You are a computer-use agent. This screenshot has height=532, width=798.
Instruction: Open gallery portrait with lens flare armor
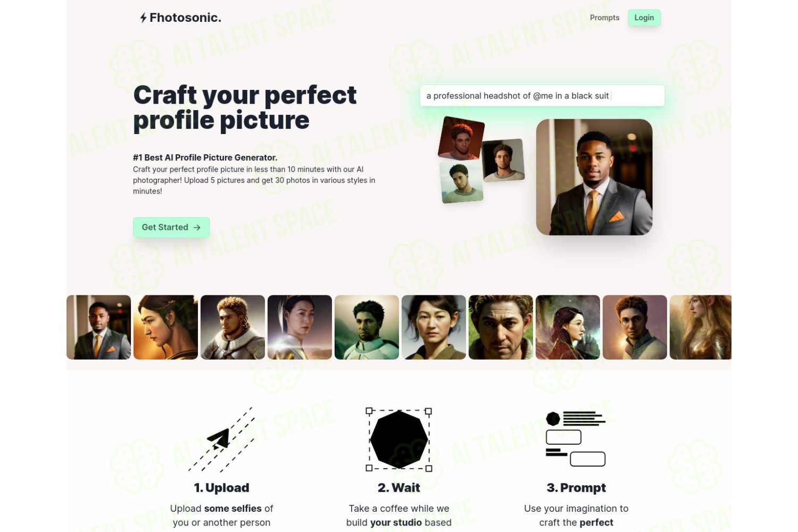(300, 327)
